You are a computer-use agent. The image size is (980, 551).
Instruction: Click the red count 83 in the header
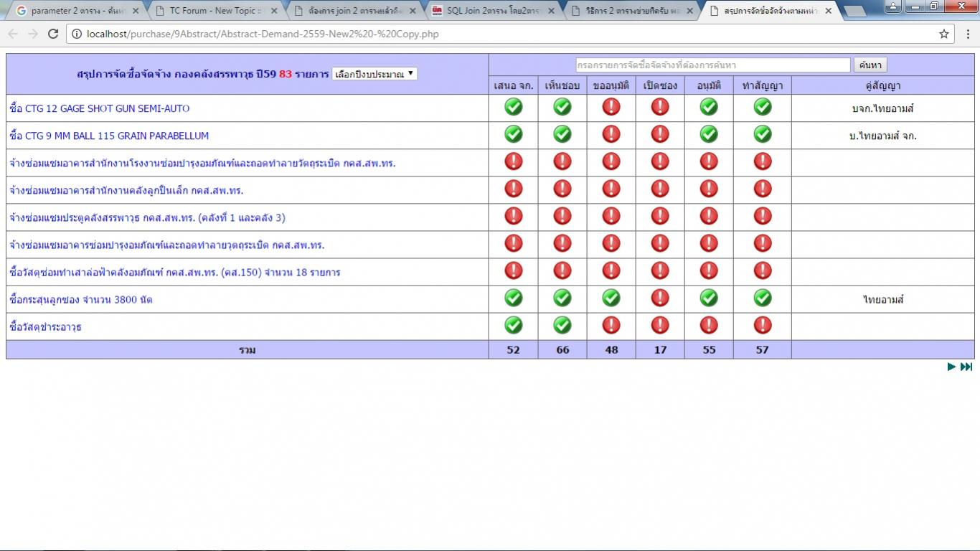(x=286, y=74)
